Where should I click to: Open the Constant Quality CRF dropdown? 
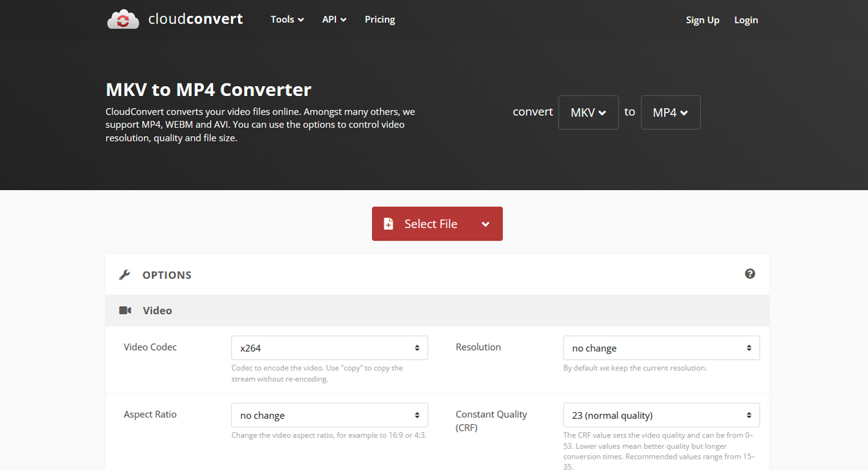(x=661, y=415)
